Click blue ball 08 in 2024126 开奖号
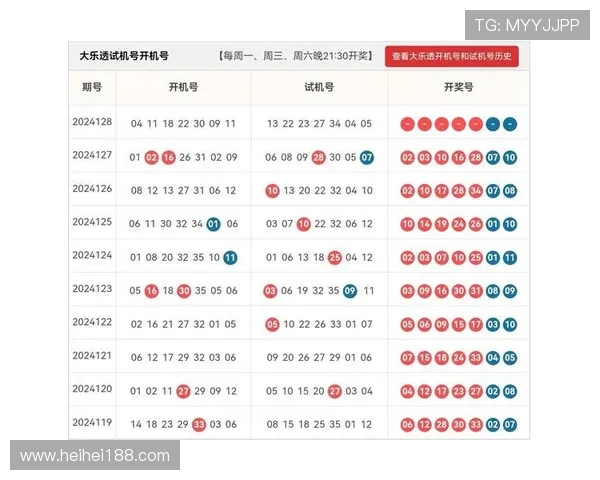Image resolution: width=600 pixels, height=480 pixels. click(510, 191)
